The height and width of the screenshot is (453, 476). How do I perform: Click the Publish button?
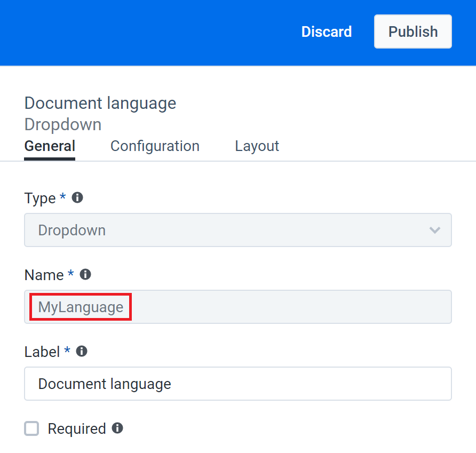412,31
